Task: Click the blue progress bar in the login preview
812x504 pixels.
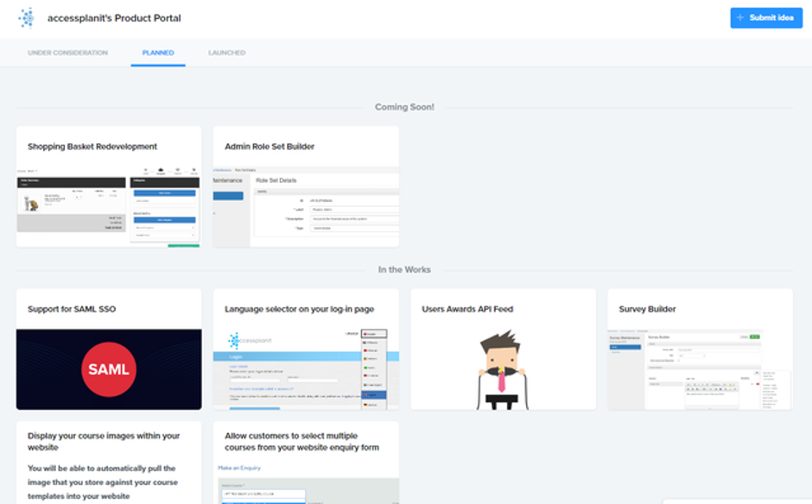Action: pos(255,409)
